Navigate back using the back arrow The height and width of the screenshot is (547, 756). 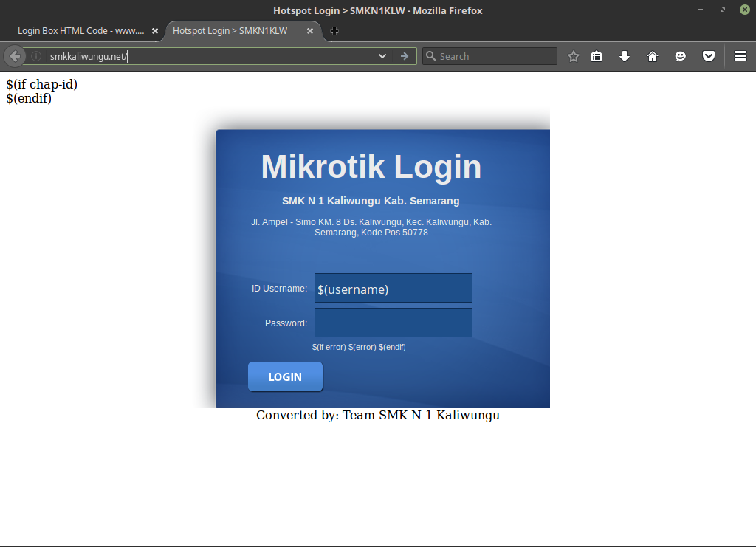click(x=14, y=55)
